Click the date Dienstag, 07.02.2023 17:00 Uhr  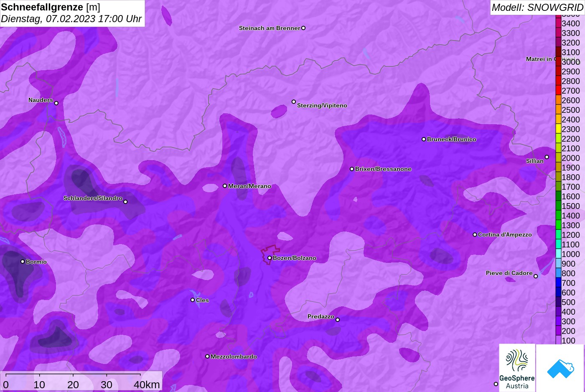71,19
